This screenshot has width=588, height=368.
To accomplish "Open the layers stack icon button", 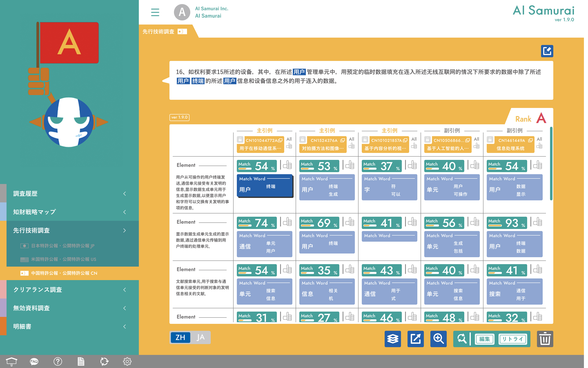I will tap(393, 339).
